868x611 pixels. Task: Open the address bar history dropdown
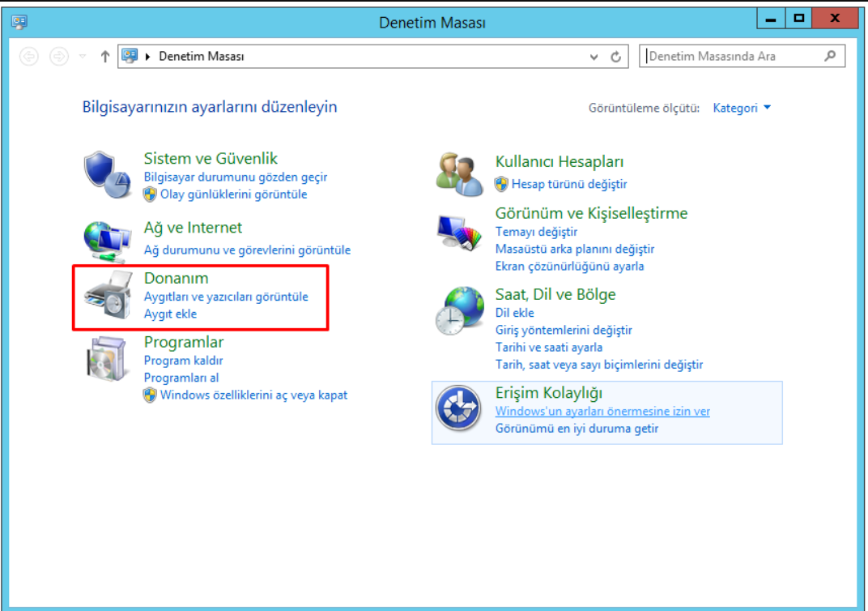595,57
